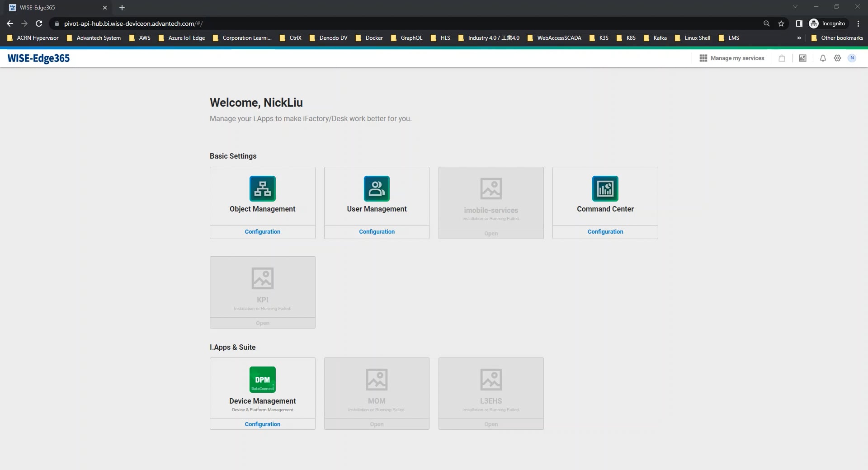
Task: Open the Object Management app icon
Action: pos(262,188)
